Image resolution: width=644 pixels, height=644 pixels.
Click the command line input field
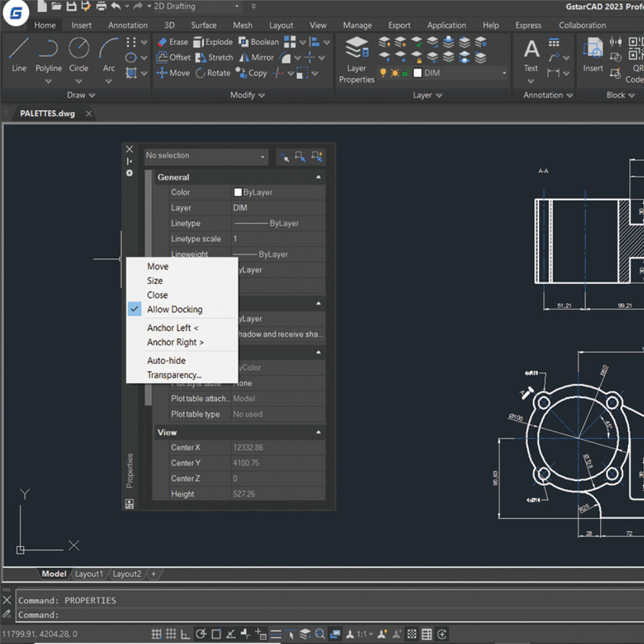328,615
